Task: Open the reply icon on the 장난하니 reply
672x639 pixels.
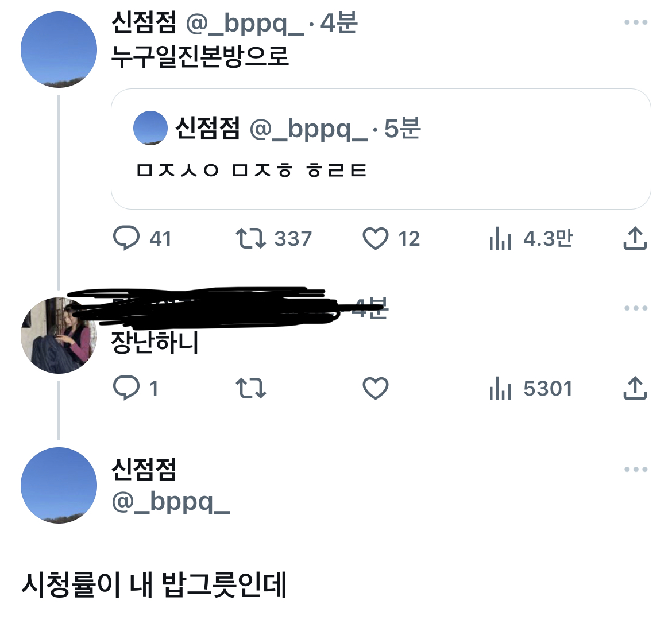Action: tap(129, 388)
